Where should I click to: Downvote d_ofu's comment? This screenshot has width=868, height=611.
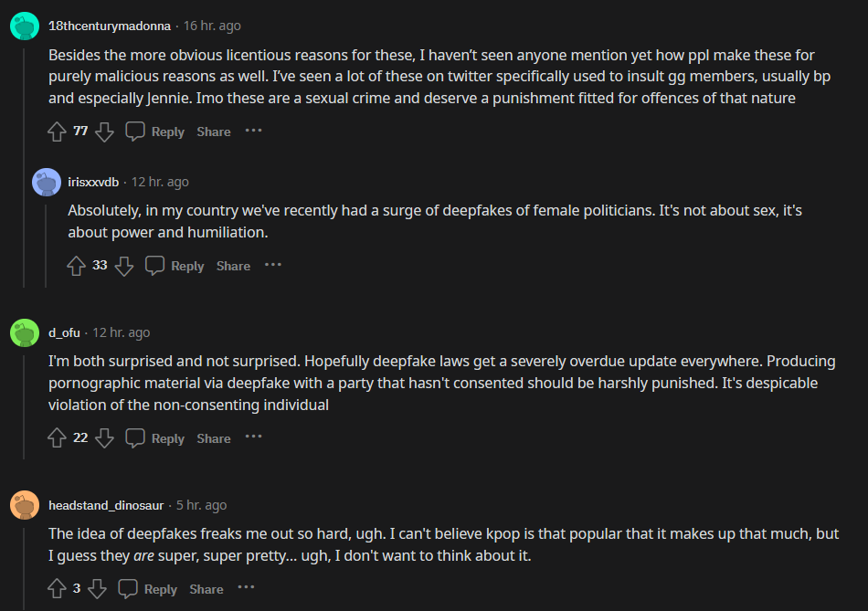point(104,438)
